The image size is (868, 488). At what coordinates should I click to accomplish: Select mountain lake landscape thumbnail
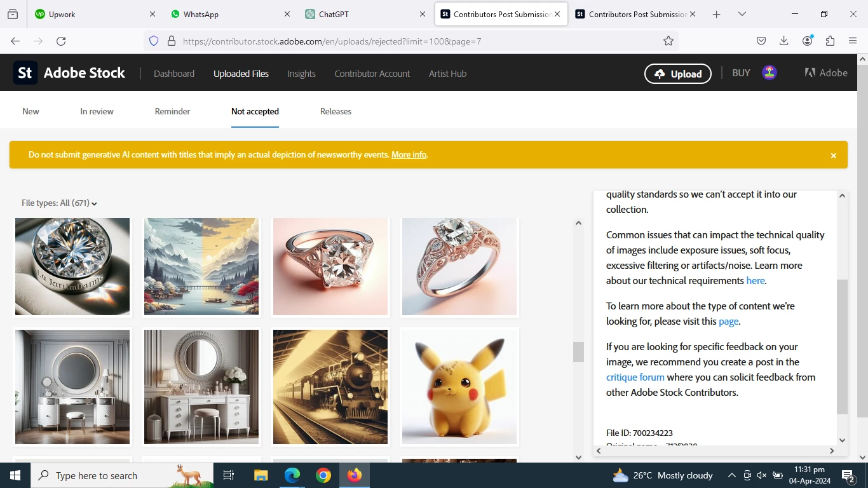coord(201,266)
